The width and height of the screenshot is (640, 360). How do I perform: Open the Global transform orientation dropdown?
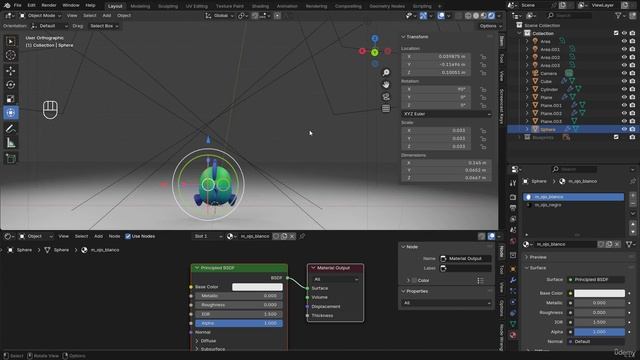pyautogui.click(x=220, y=16)
